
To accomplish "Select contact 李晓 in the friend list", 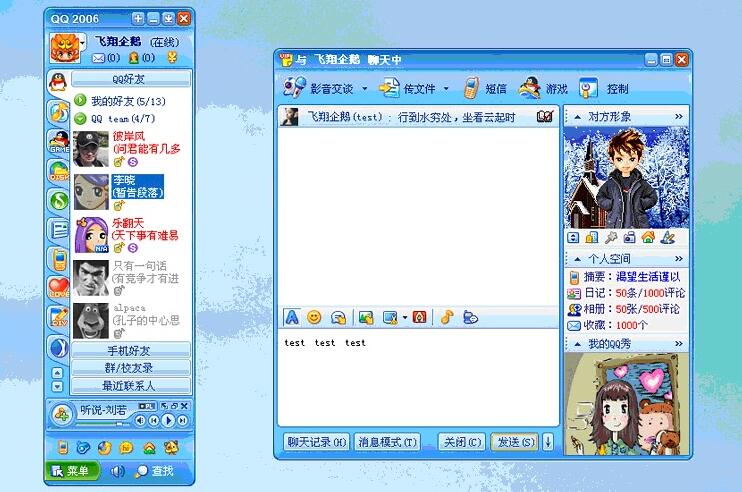I will [x=131, y=192].
